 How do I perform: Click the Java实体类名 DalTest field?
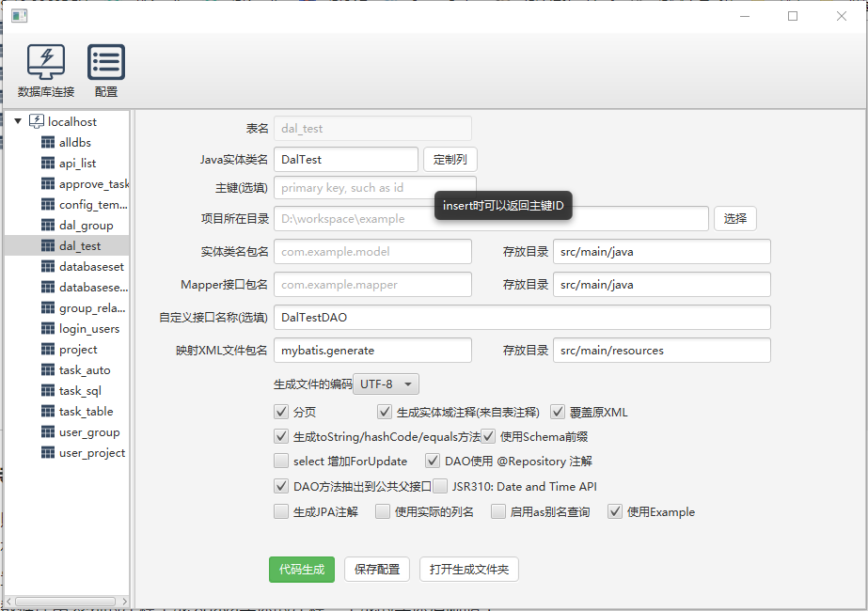(346, 160)
